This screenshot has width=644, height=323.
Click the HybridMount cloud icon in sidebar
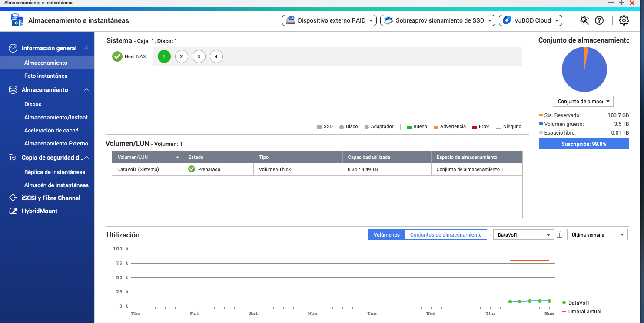pos(13,211)
